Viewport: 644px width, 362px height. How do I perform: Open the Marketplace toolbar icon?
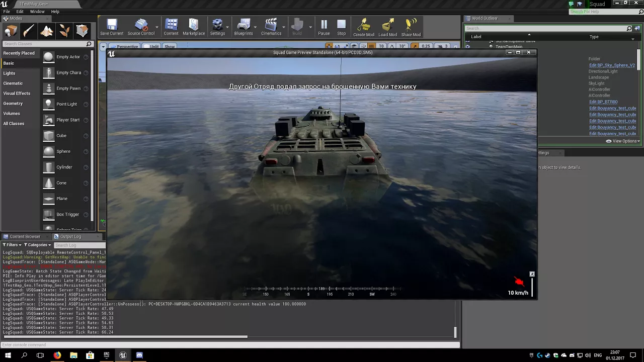click(194, 27)
